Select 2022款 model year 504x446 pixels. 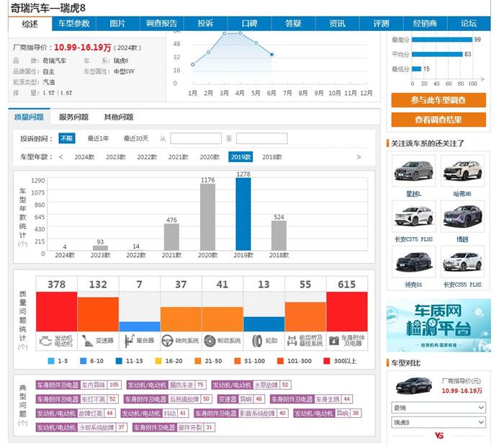point(147,157)
